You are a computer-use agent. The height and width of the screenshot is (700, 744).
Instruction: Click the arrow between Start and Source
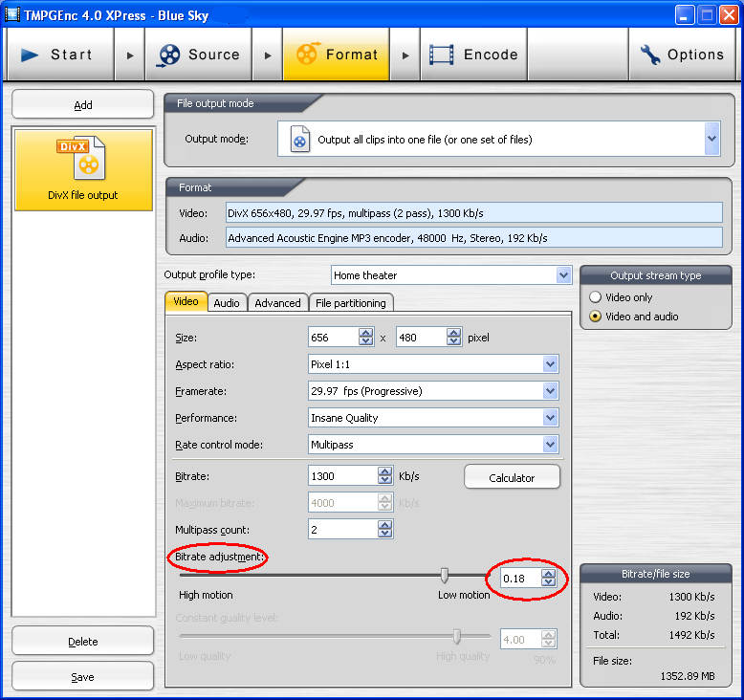point(129,55)
